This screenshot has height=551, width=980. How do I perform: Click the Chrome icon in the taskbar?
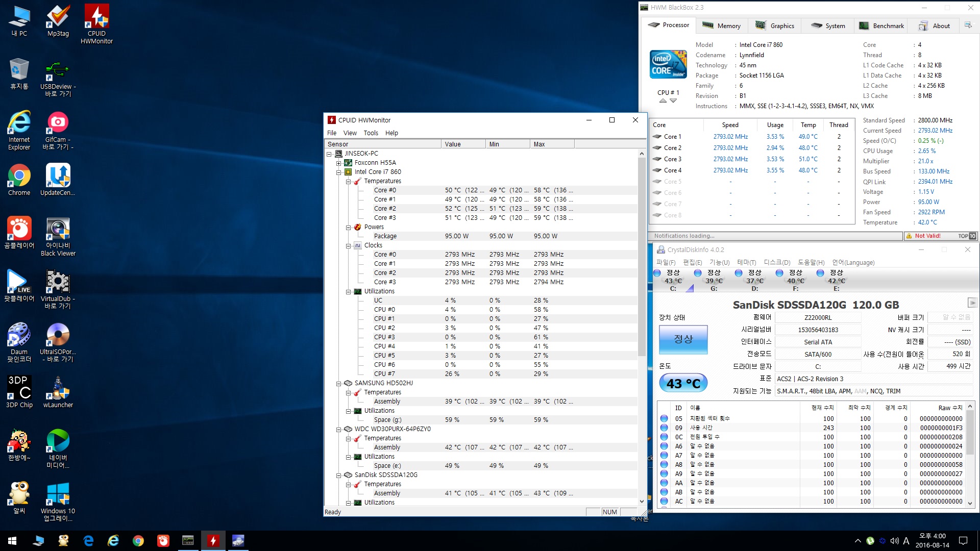pyautogui.click(x=138, y=541)
